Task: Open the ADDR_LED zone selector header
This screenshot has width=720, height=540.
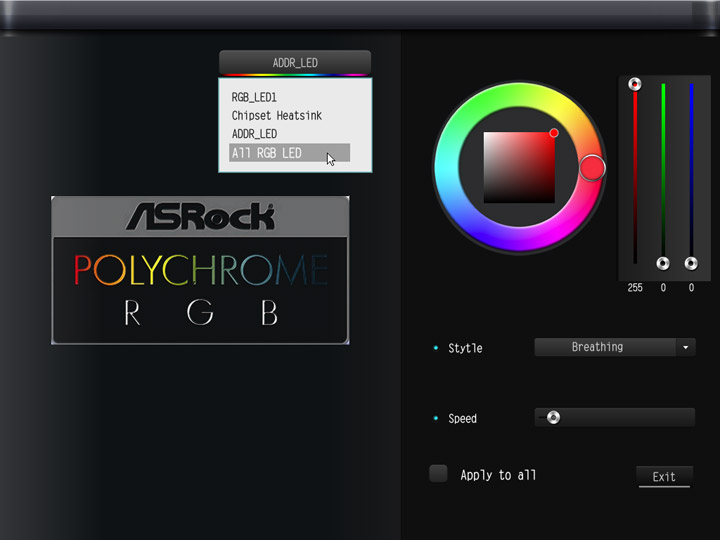Action: pyautogui.click(x=295, y=62)
